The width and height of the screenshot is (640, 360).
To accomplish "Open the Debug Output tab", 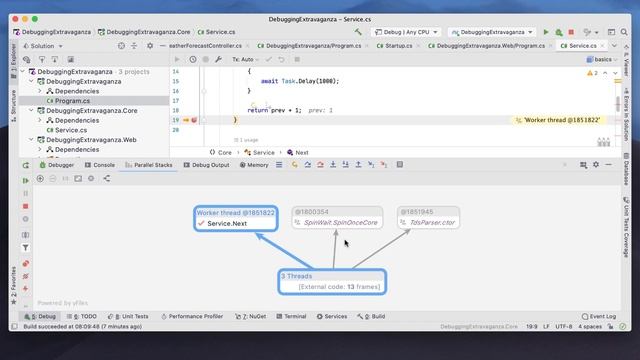I will [x=207, y=165].
